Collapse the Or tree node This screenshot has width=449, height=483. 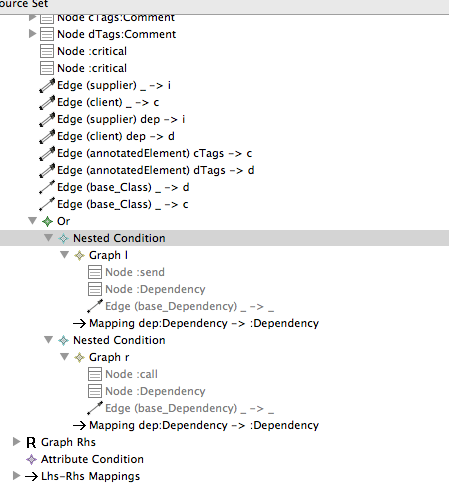(32, 221)
